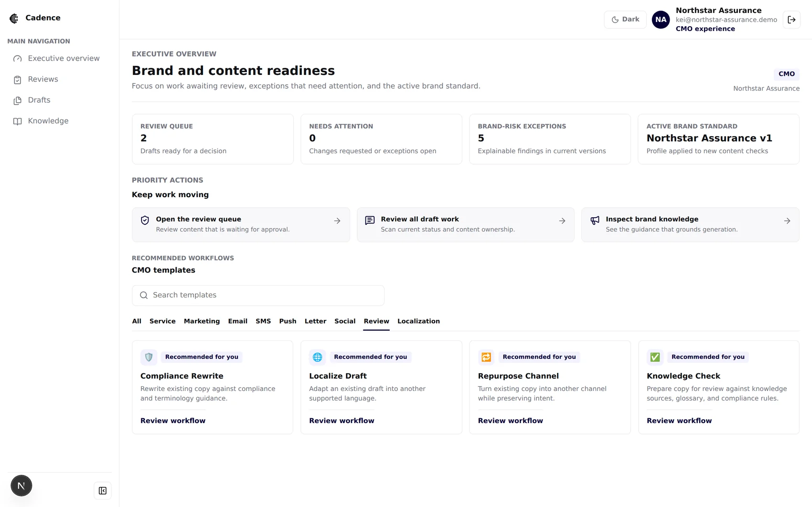Select the Social tab

point(345,321)
